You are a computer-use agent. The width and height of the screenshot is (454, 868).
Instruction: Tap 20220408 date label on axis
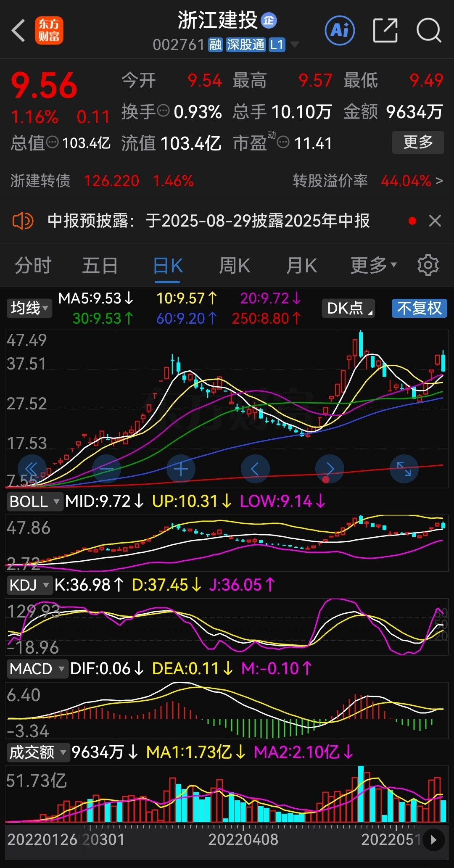243,839
